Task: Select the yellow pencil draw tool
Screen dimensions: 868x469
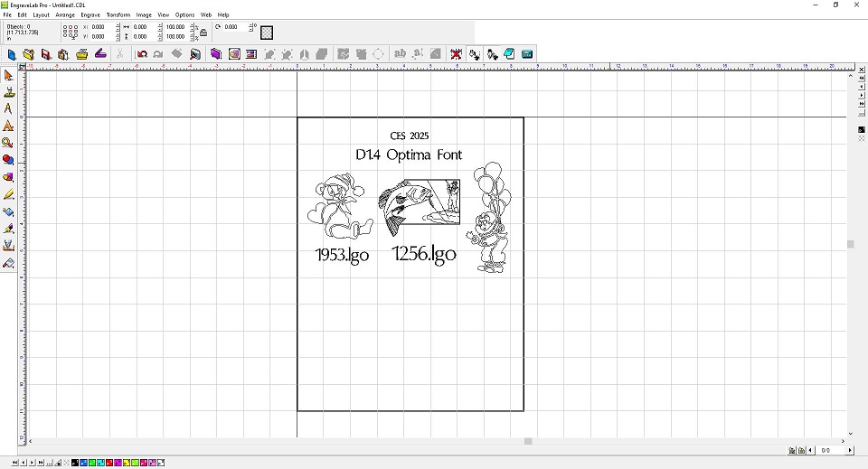Action: (x=8, y=194)
